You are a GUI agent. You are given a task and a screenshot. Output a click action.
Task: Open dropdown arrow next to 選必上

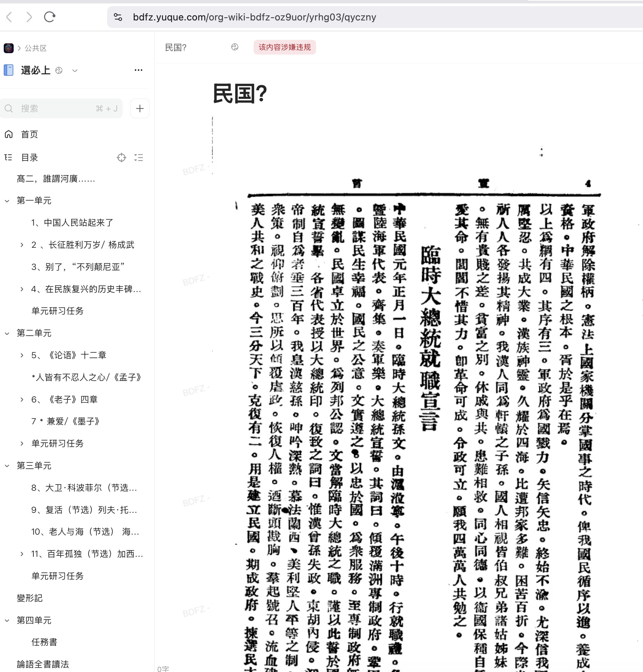pyautogui.click(x=75, y=71)
